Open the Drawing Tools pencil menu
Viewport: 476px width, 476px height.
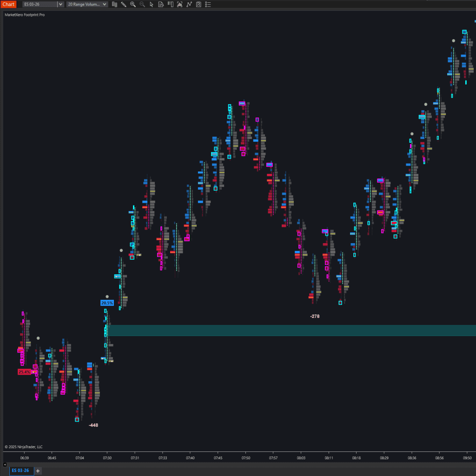coord(124,4)
